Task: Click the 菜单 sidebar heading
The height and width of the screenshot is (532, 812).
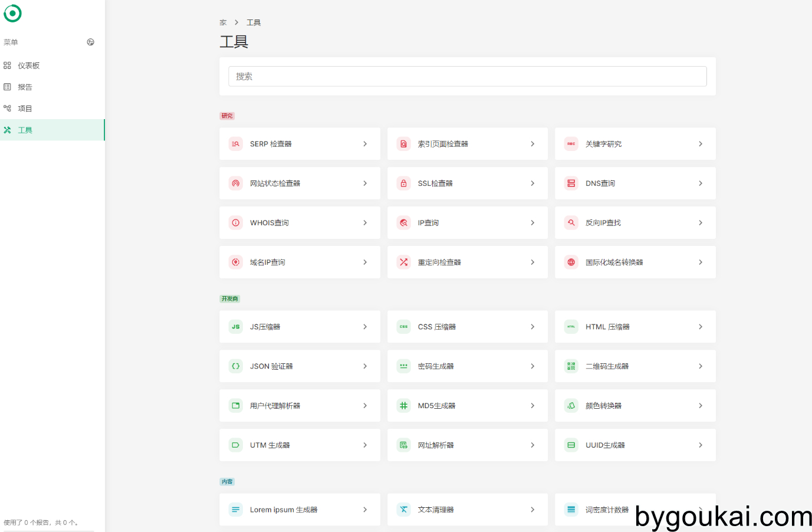Action: pos(11,42)
